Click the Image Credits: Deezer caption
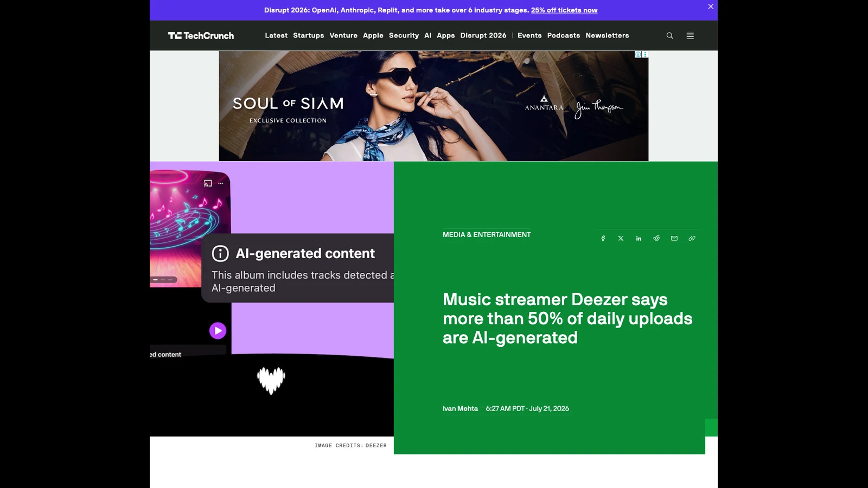Image resolution: width=868 pixels, height=488 pixels. [x=350, y=446]
